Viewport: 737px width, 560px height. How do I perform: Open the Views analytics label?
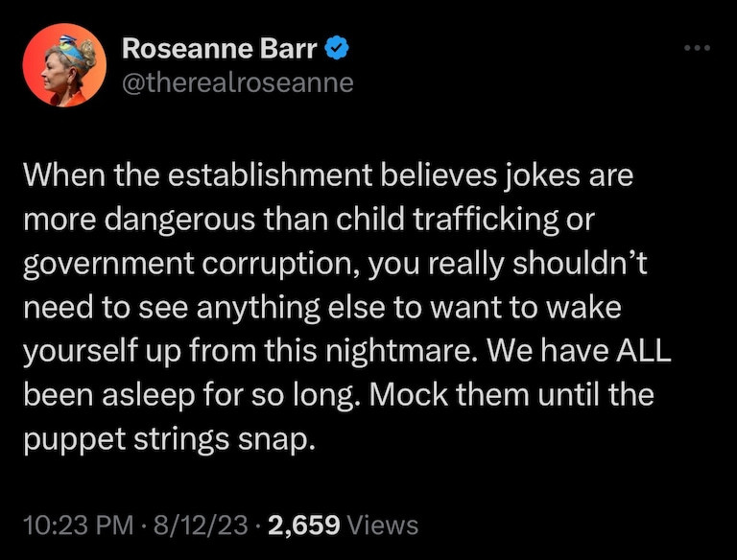381,525
